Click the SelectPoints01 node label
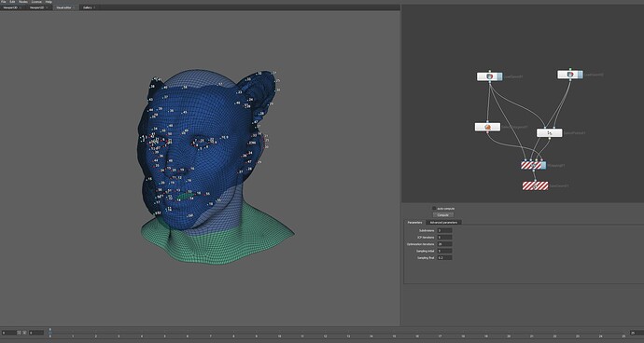The width and height of the screenshot is (644, 343). coord(574,133)
